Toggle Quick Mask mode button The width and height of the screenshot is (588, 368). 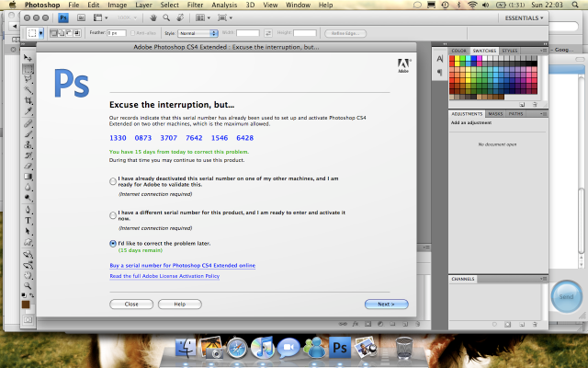(28, 320)
